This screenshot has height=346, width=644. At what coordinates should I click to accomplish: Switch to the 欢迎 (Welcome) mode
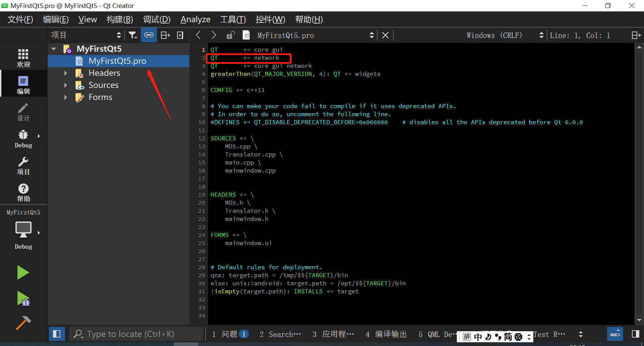23,57
